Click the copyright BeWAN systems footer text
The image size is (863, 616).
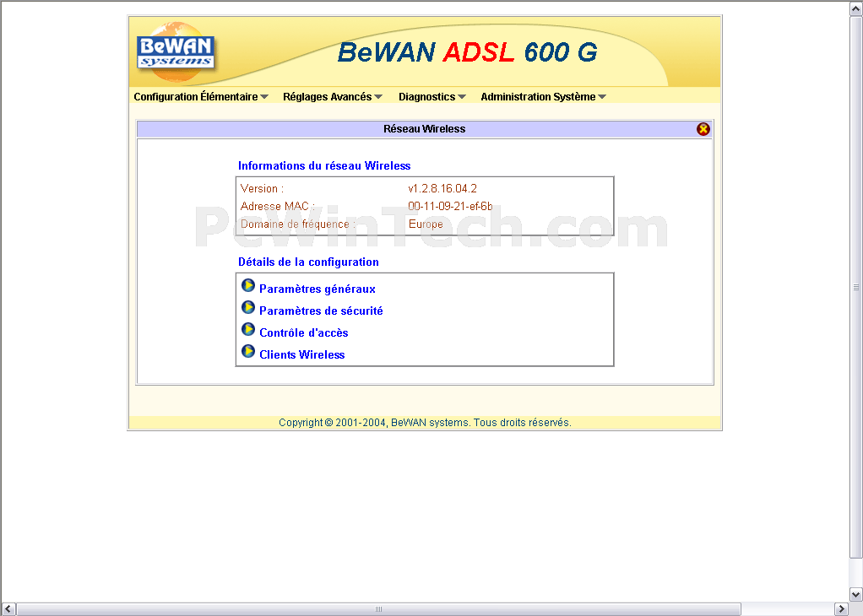pyautogui.click(x=425, y=423)
